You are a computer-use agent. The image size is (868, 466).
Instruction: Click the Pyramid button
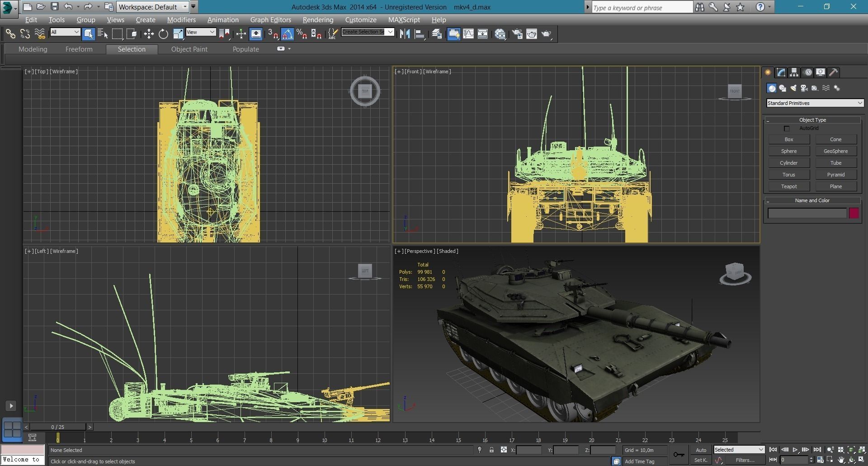pos(836,175)
